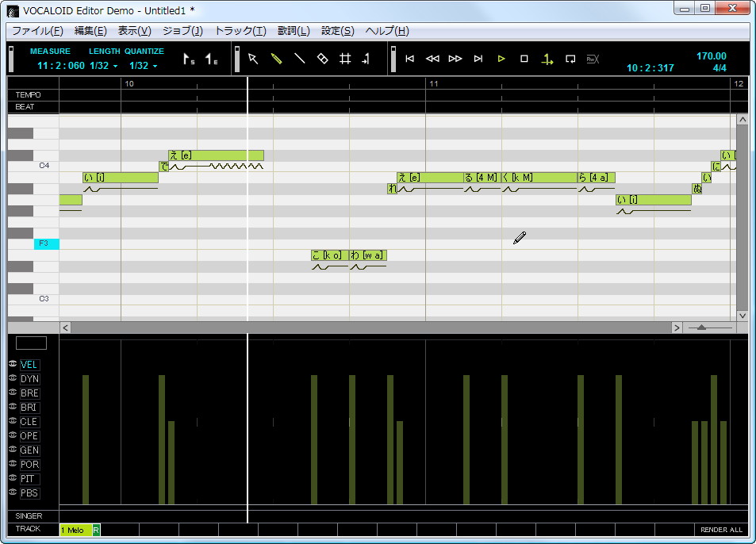This screenshot has height=544, width=756.
Task: Click the tempo value 170.00
Action: (711, 56)
